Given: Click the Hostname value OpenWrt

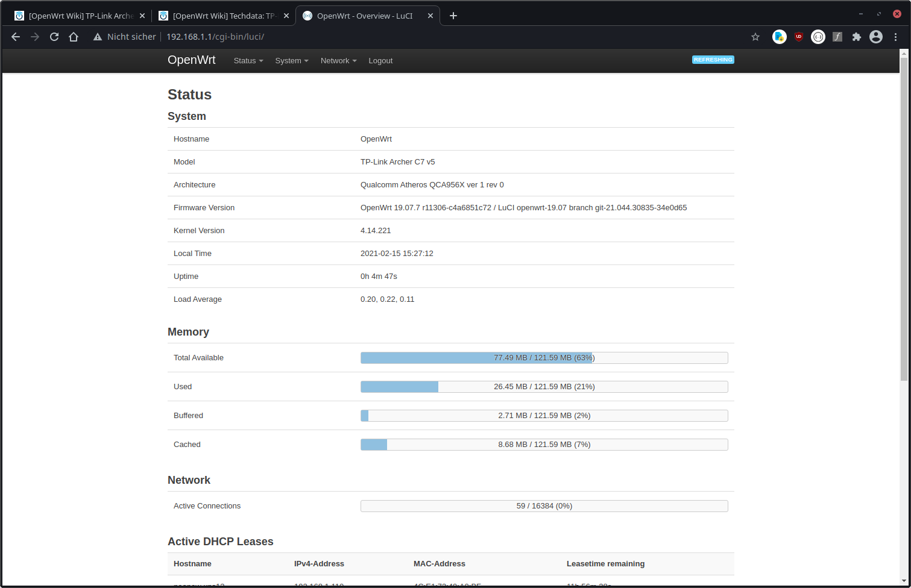Looking at the screenshot, I should click(x=376, y=139).
